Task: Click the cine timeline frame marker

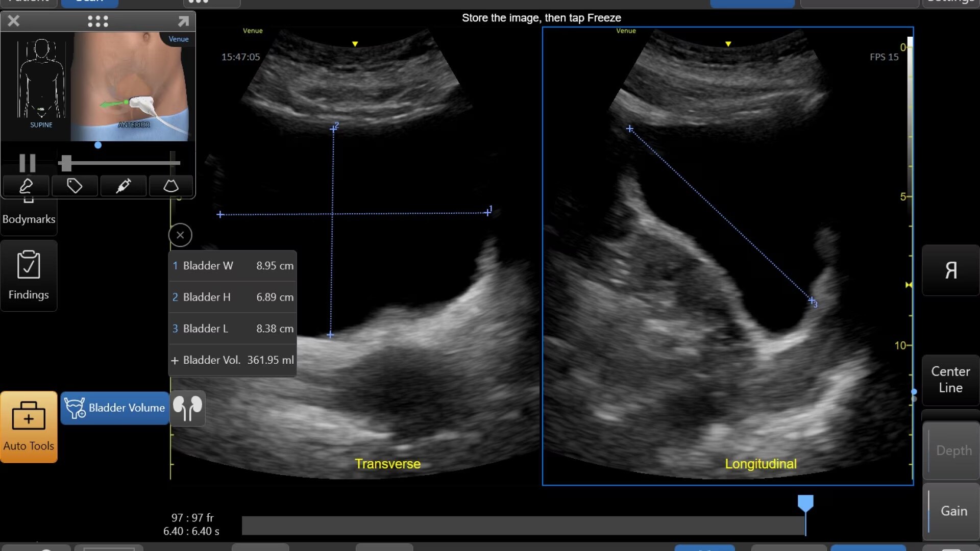Action: [805, 504]
